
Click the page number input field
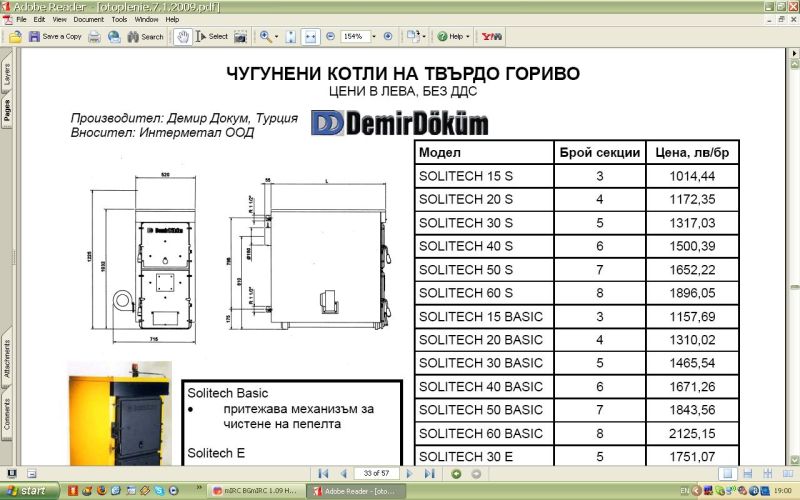point(377,473)
